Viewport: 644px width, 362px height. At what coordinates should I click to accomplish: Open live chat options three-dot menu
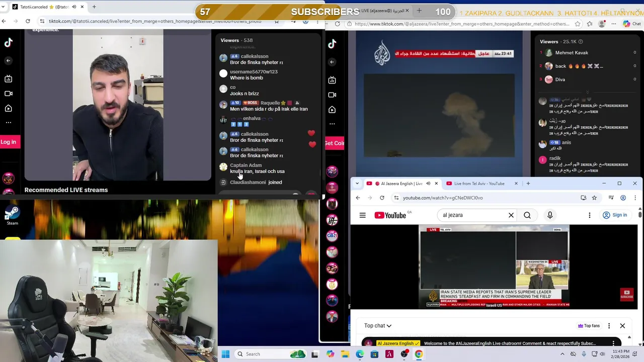[609, 326]
